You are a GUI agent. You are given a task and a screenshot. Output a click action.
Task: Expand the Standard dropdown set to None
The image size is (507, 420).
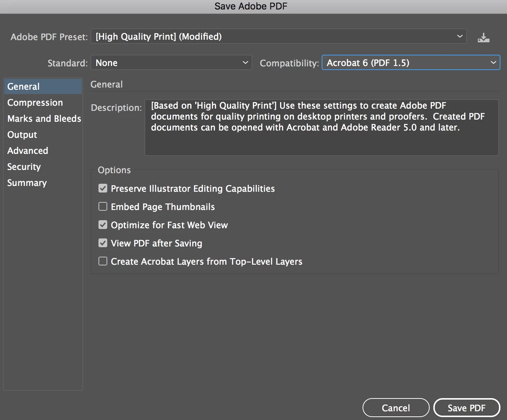tap(171, 63)
